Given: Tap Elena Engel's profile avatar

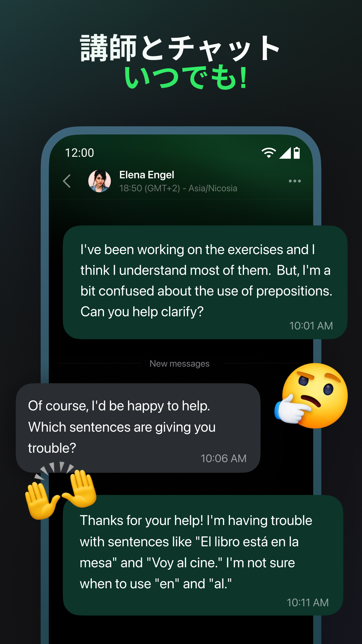Looking at the screenshot, I should pyautogui.click(x=99, y=181).
